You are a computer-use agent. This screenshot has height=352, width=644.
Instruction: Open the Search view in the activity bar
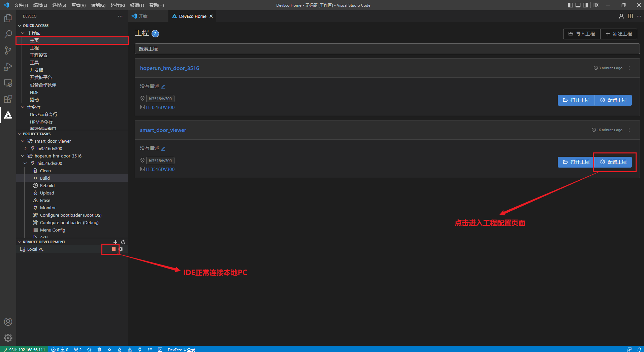coord(8,34)
